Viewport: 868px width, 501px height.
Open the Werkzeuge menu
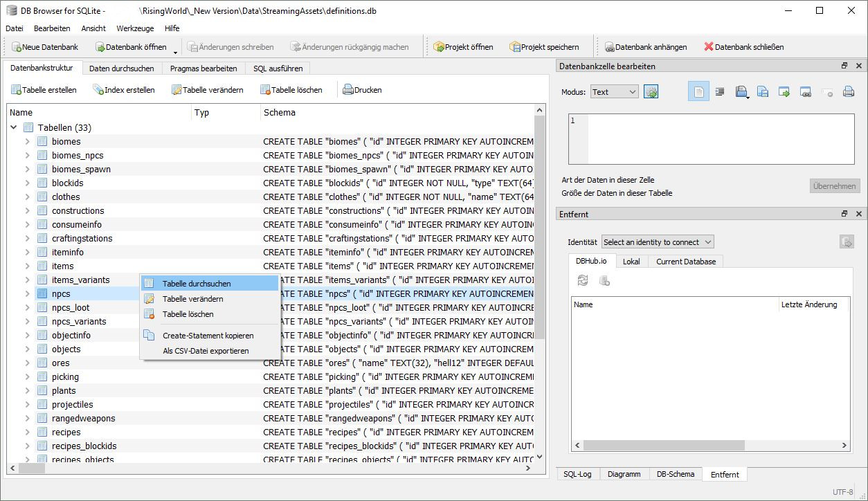(135, 28)
